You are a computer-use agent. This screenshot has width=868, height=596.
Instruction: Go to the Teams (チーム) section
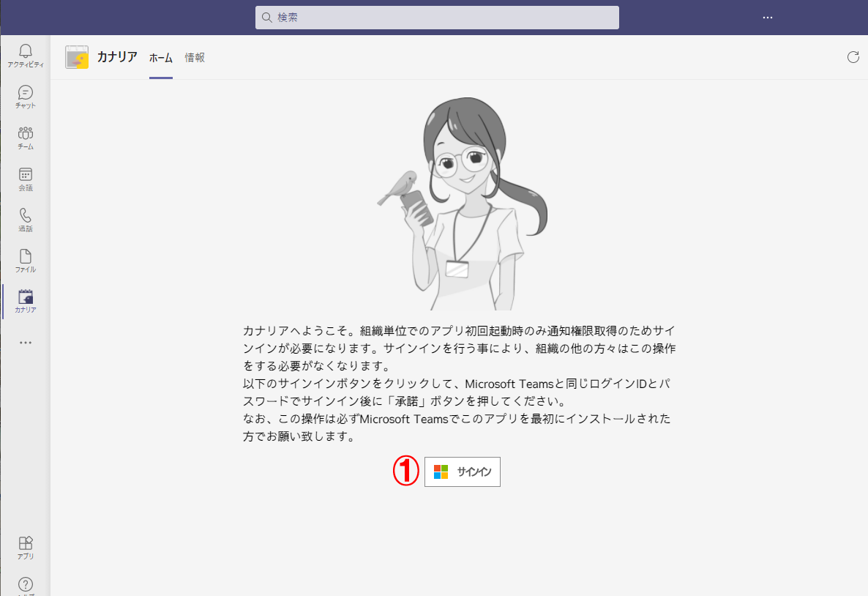click(26, 138)
